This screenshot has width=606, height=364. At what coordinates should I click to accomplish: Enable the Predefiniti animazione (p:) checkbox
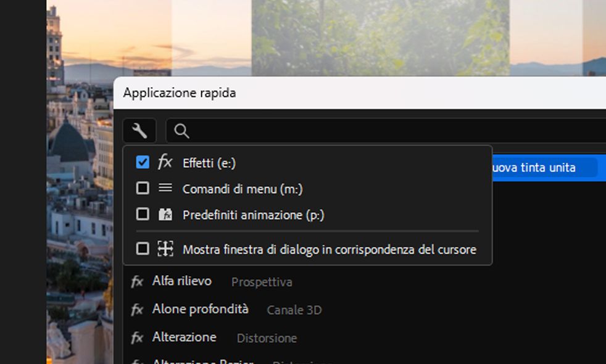coord(143,214)
